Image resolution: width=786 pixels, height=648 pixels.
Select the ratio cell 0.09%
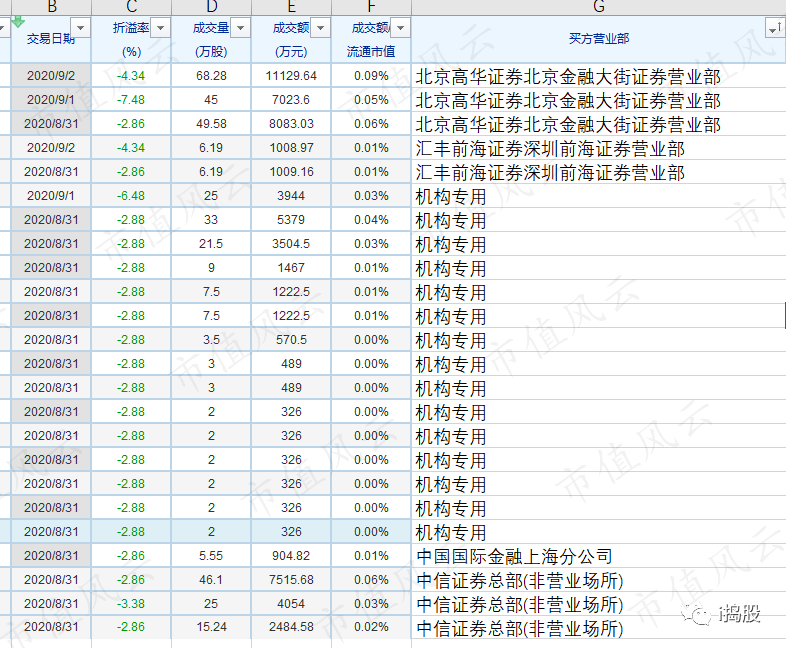point(371,76)
